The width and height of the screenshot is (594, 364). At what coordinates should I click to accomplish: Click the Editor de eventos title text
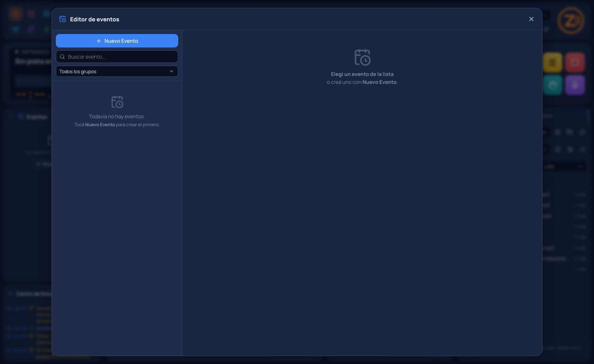(x=95, y=19)
